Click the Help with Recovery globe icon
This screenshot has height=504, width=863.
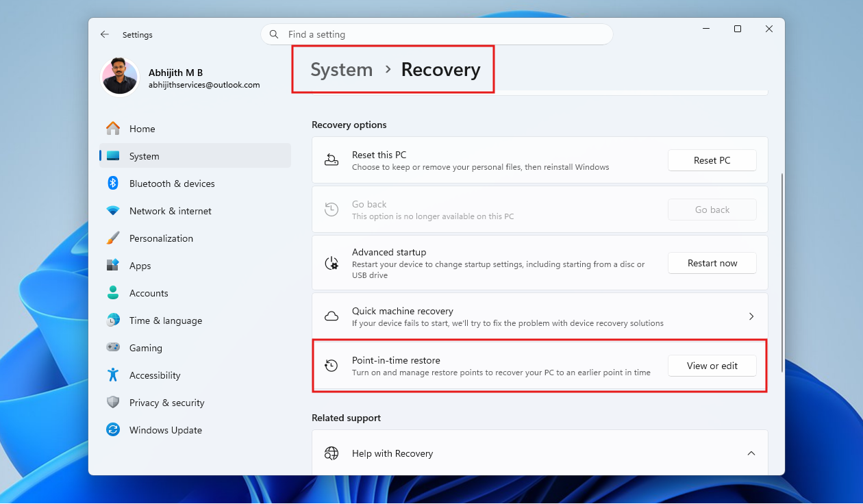coord(332,453)
